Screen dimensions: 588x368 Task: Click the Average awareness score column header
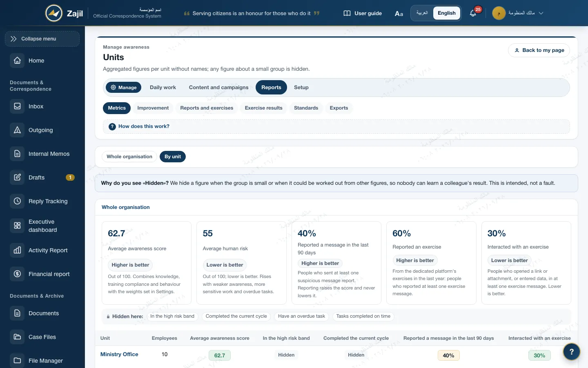point(220,338)
